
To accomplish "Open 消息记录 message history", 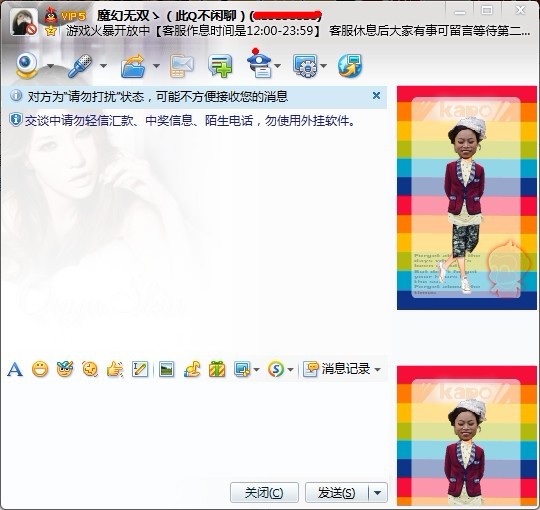I will click(337, 369).
